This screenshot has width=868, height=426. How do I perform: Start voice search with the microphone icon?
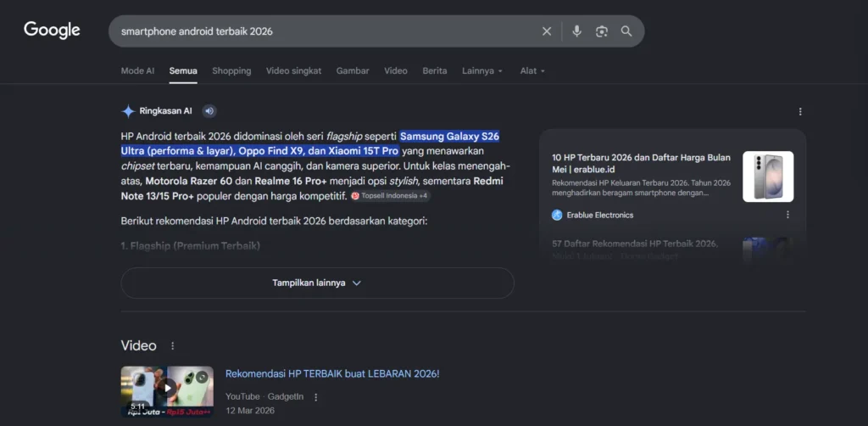[576, 31]
